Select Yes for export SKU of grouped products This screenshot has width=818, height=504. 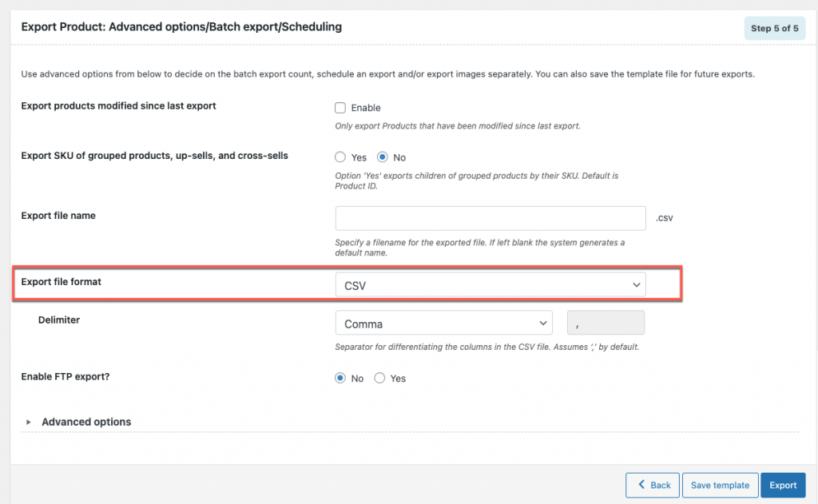tap(340, 157)
